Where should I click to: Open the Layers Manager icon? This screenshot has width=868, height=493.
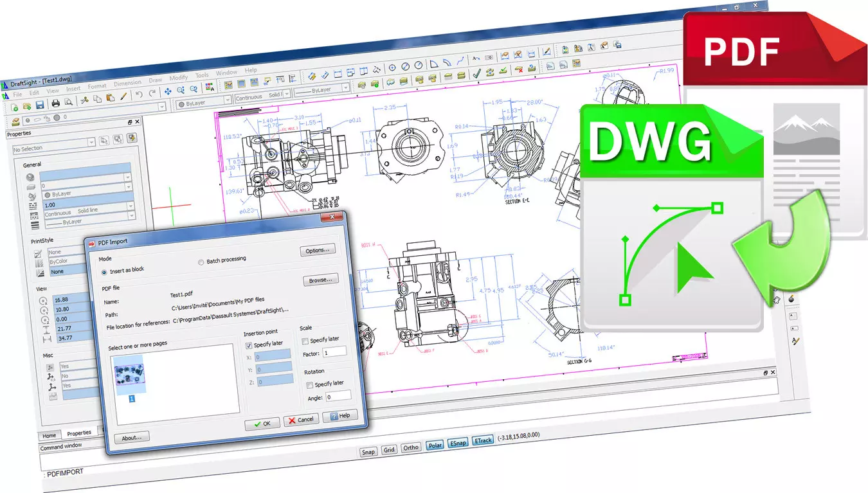click(x=17, y=121)
